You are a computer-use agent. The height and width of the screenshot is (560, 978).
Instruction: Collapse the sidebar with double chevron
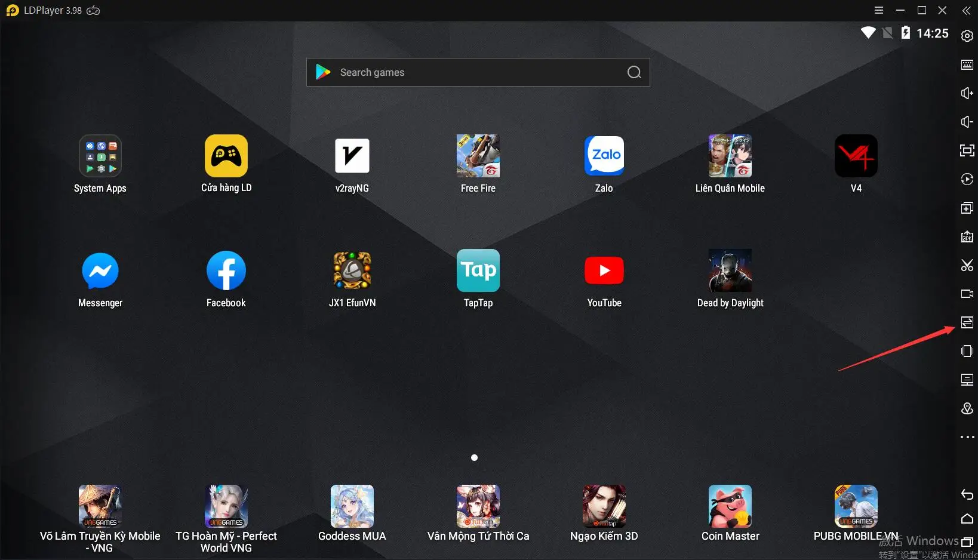pyautogui.click(x=967, y=10)
